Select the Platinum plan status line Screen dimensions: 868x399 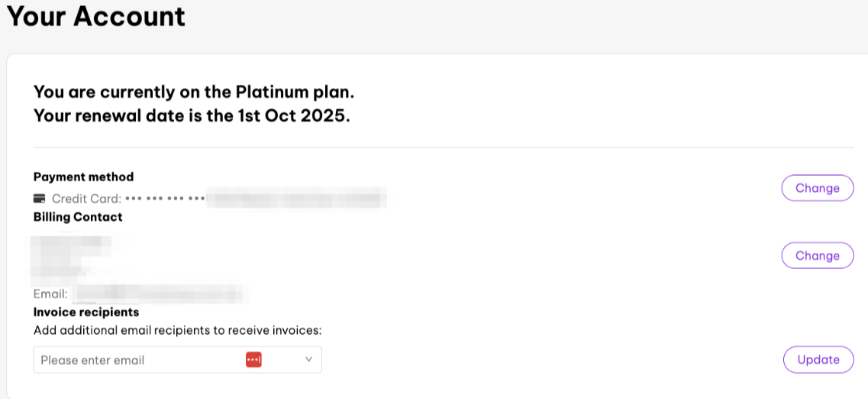pyautogui.click(x=194, y=92)
